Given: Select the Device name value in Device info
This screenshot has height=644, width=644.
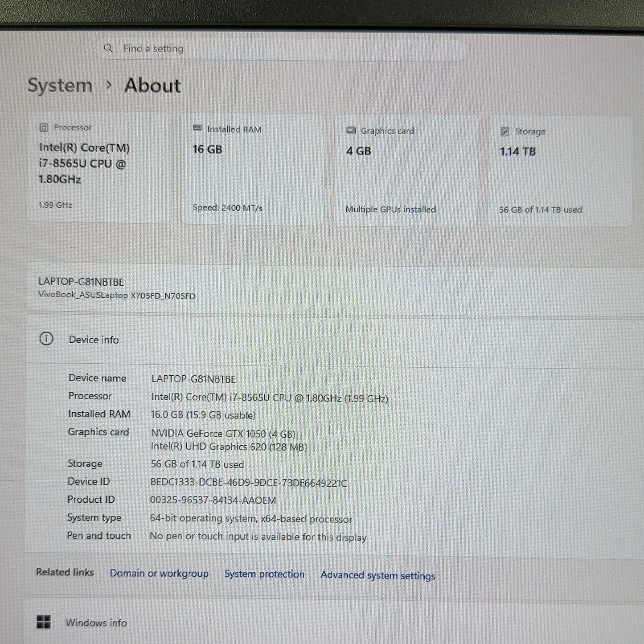Looking at the screenshot, I should (x=193, y=379).
